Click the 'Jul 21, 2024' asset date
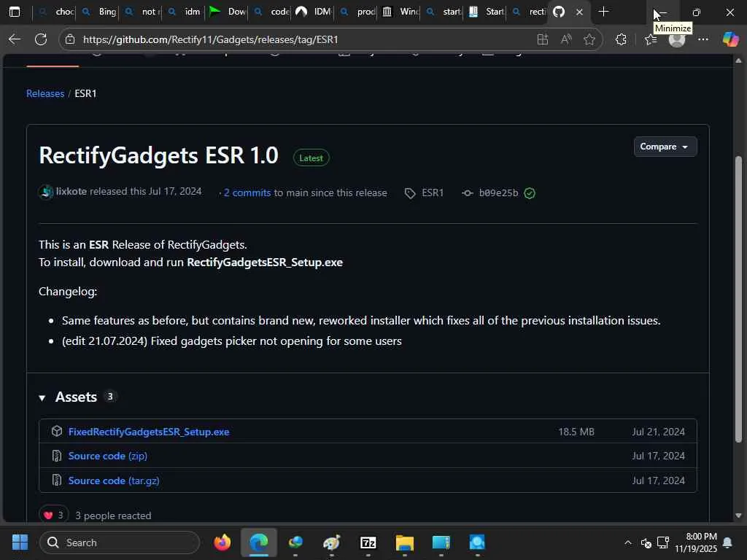 tap(659, 432)
